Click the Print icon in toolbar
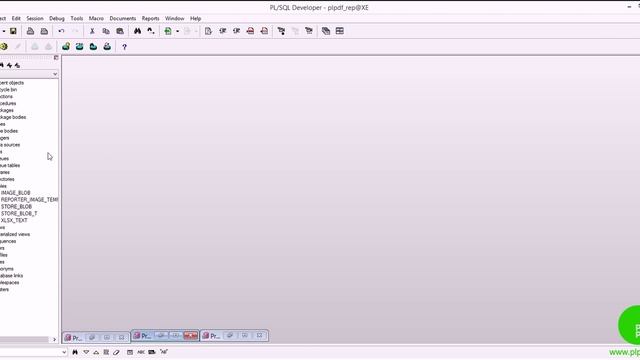The height and width of the screenshot is (360, 640). [x=30, y=31]
